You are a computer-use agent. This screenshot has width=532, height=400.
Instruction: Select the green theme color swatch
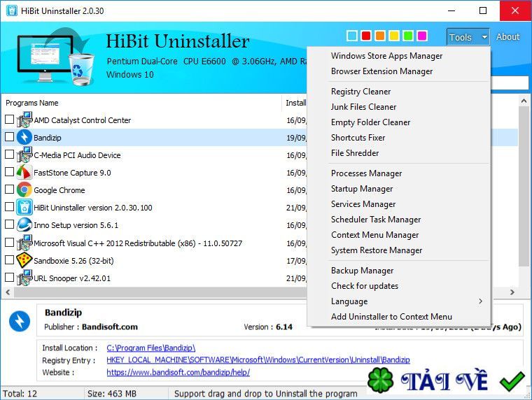point(408,36)
